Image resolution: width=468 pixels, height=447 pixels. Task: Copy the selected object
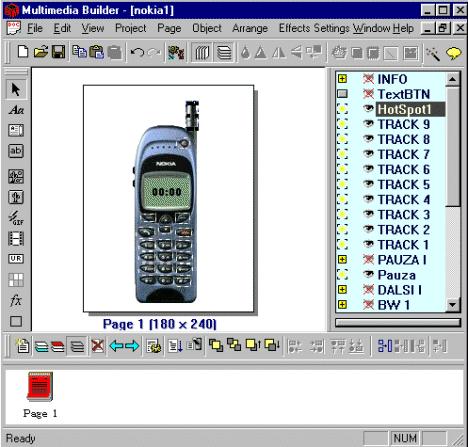click(x=79, y=52)
